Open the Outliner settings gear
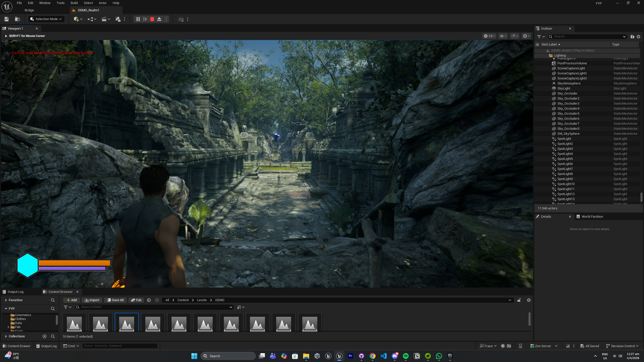644x362 pixels. [638, 37]
